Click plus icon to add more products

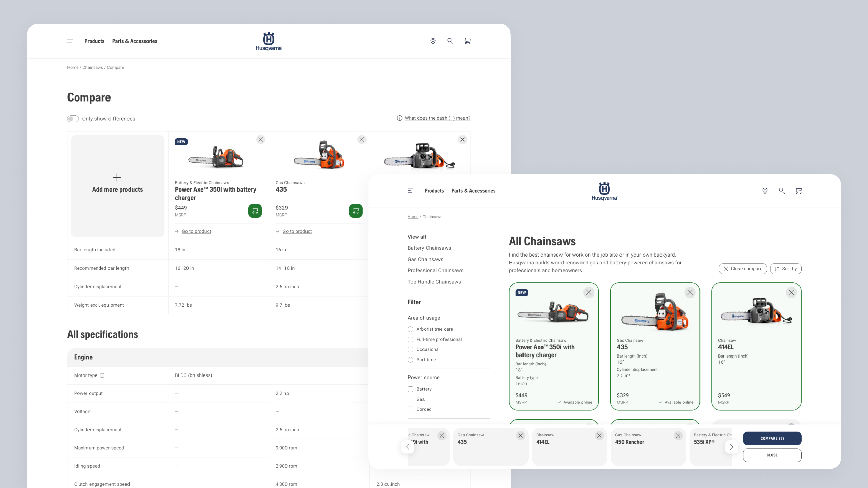(117, 177)
